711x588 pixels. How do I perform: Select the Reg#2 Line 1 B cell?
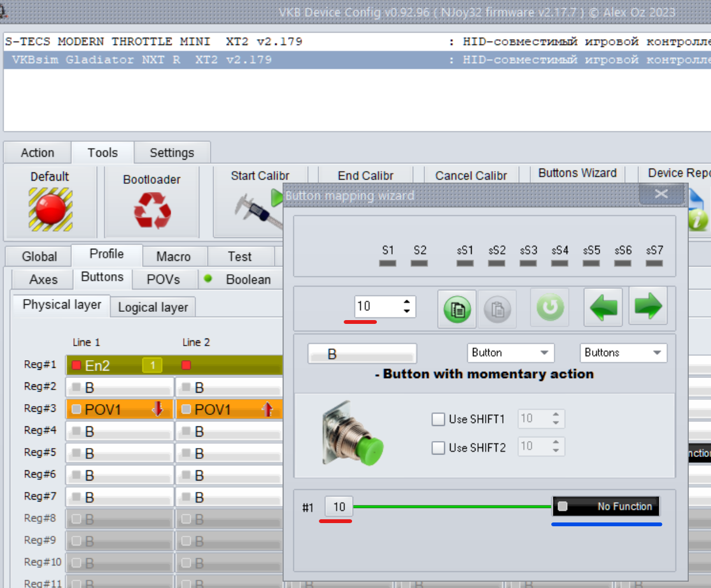(120, 387)
